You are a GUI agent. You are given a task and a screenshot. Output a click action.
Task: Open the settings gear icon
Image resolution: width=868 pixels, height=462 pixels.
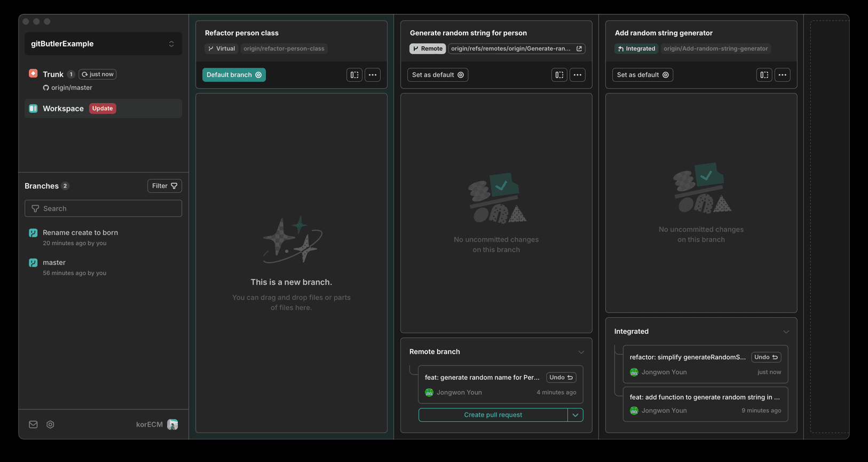click(x=50, y=425)
